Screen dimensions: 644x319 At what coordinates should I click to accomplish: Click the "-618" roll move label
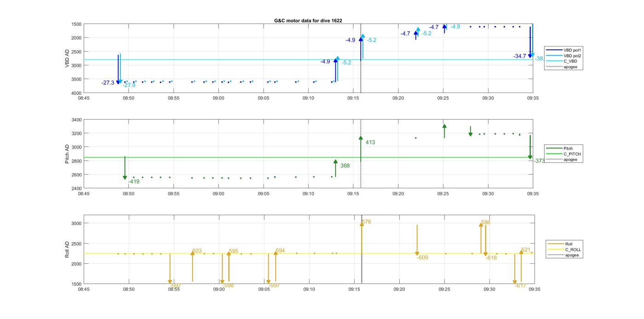pyautogui.click(x=491, y=258)
